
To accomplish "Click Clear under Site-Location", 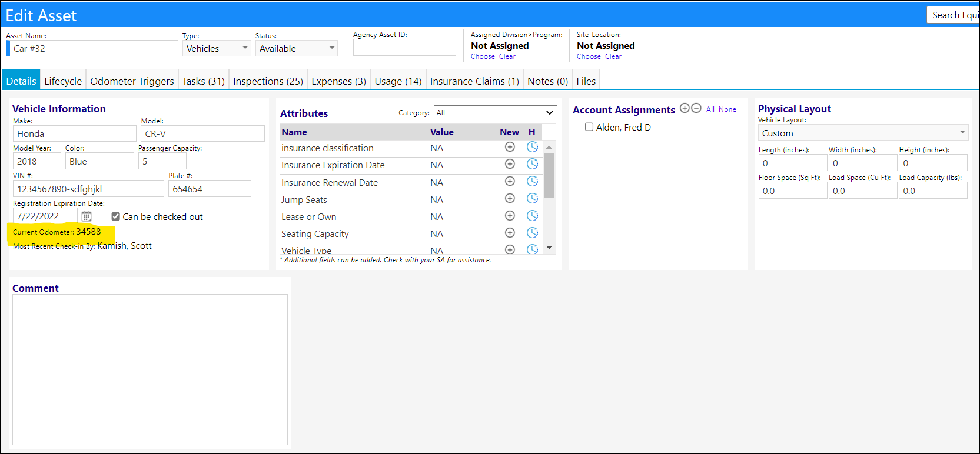I will (613, 56).
